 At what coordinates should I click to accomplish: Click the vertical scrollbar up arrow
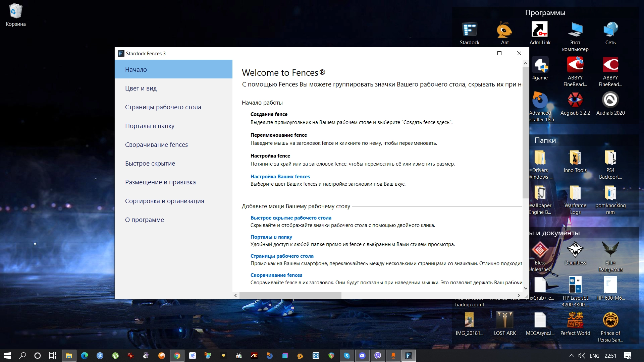pyautogui.click(x=526, y=63)
